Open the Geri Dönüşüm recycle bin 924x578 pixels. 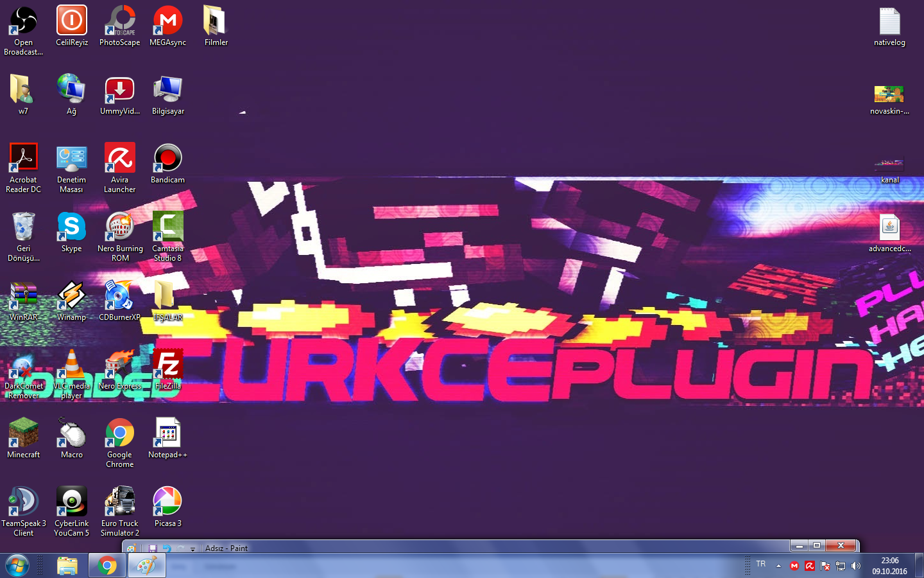pyautogui.click(x=23, y=236)
